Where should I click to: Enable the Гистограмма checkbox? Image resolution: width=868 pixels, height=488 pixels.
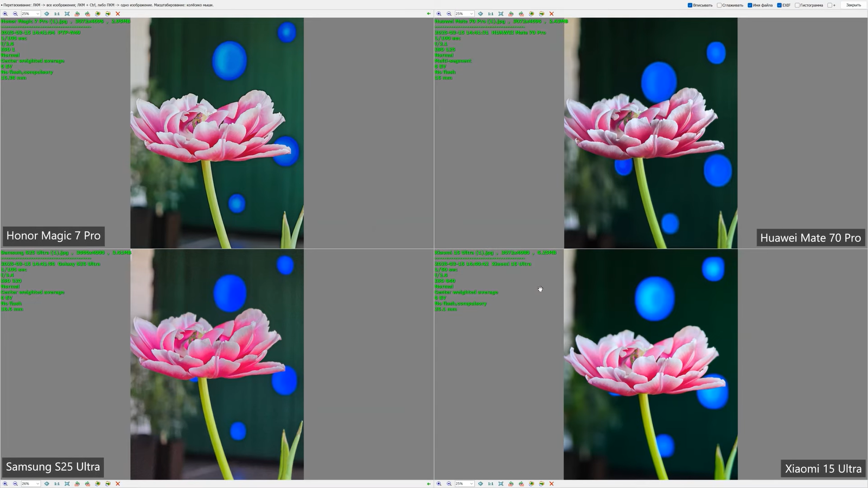(x=797, y=5)
